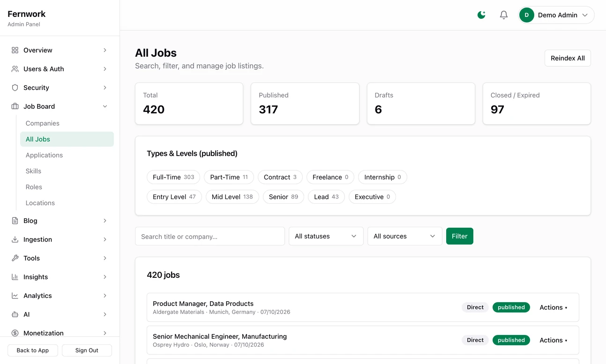Open the Demo Admin account dropdown chevron
This screenshot has width=606, height=364.
(x=585, y=15)
